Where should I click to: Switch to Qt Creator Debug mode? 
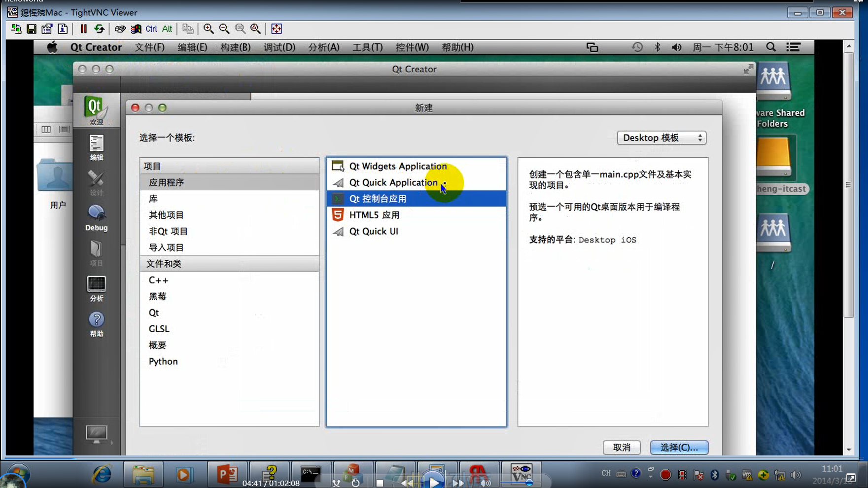96,218
